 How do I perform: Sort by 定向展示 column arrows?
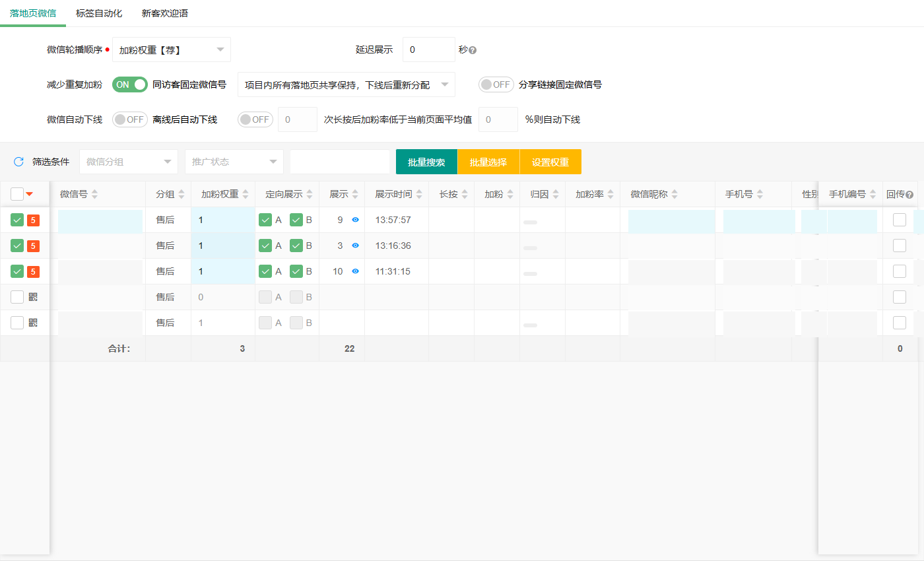click(x=310, y=194)
